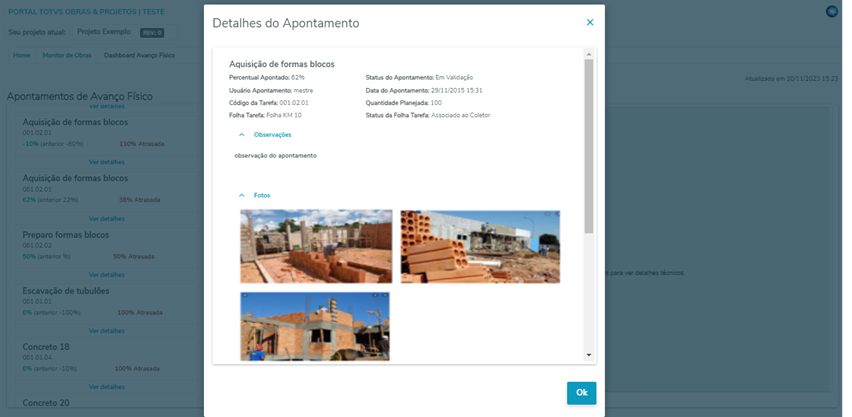The image size is (852, 417).
Task: Click the dialog scrollbar up arrow
Action: [589, 54]
